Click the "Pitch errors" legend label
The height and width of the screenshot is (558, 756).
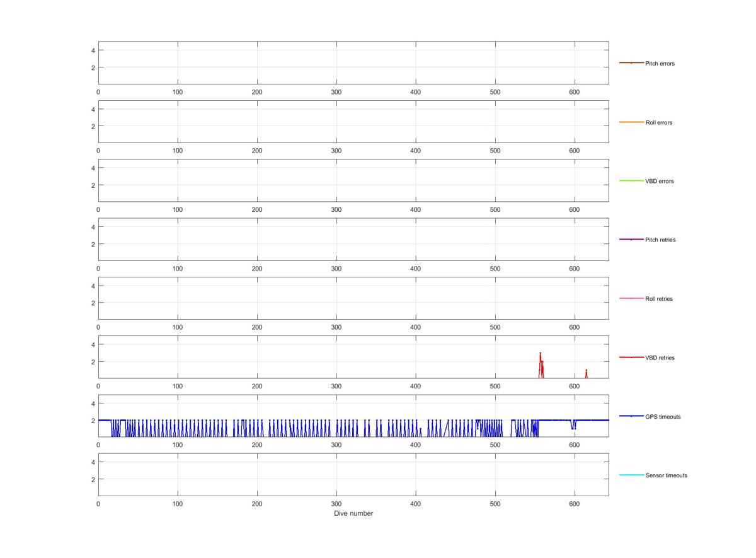(x=660, y=64)
